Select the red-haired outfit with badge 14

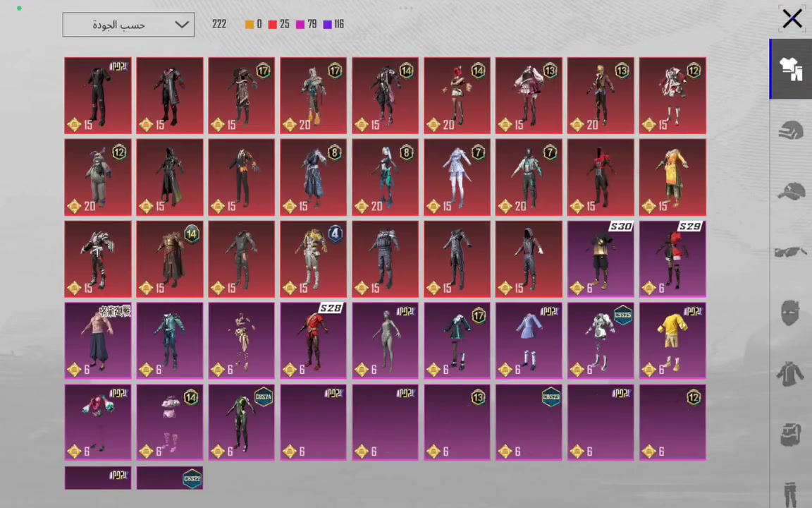pos(457,95)
